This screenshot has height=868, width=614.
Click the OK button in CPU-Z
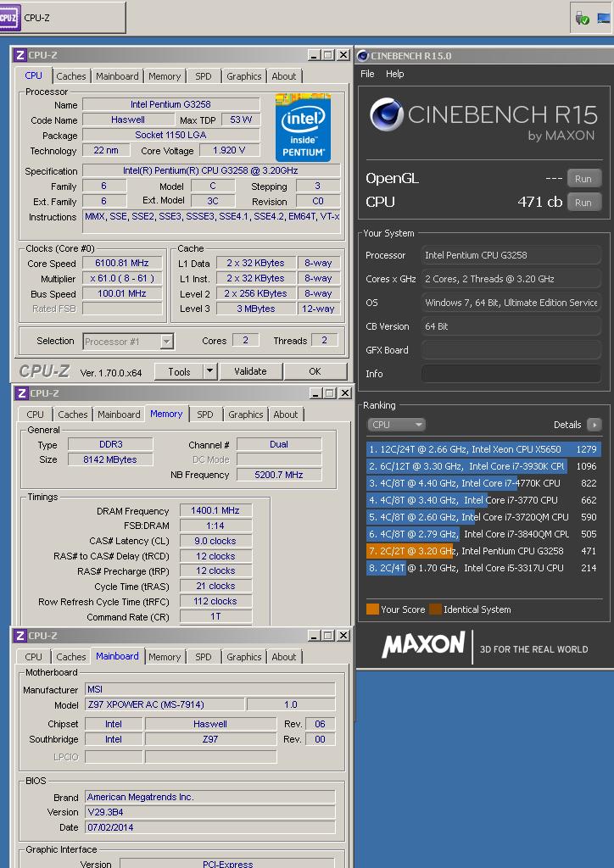click(x=315, y=371)
